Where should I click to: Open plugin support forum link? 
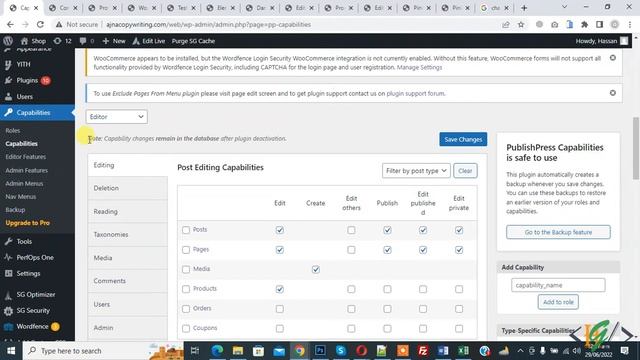point(415,93)
